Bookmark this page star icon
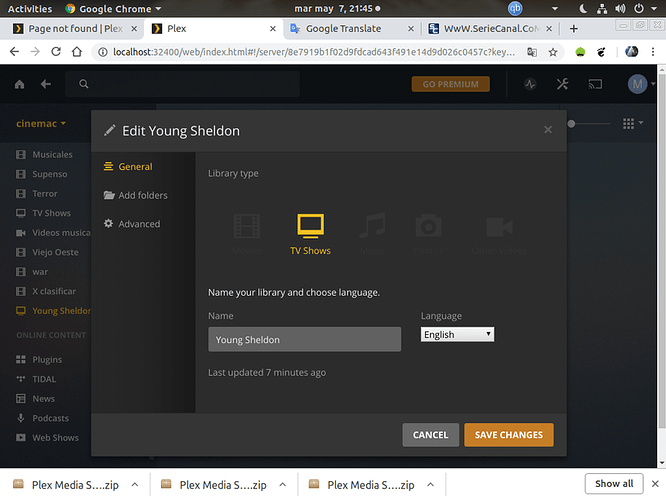666x500 pixels. tap(553, 52)
